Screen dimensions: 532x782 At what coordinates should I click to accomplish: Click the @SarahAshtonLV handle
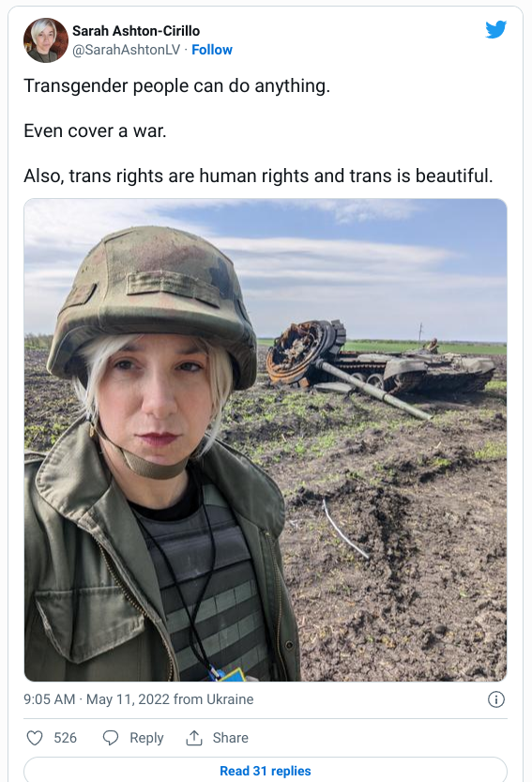tap(126, 50)
